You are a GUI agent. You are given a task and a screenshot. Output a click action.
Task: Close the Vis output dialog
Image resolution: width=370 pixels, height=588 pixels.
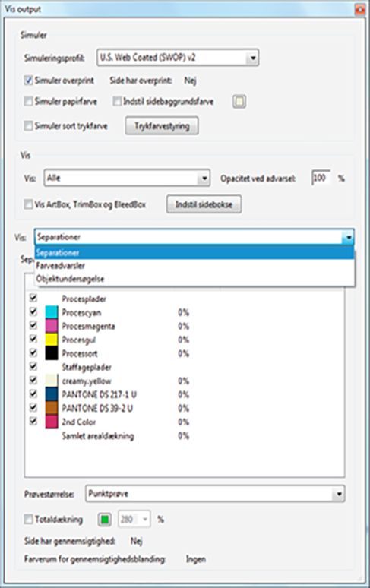pyautogui.click(x=360, y=9)
